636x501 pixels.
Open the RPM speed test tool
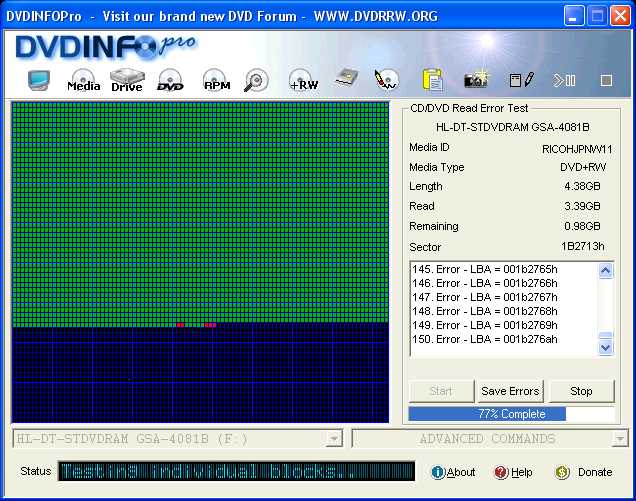(217, 80)
